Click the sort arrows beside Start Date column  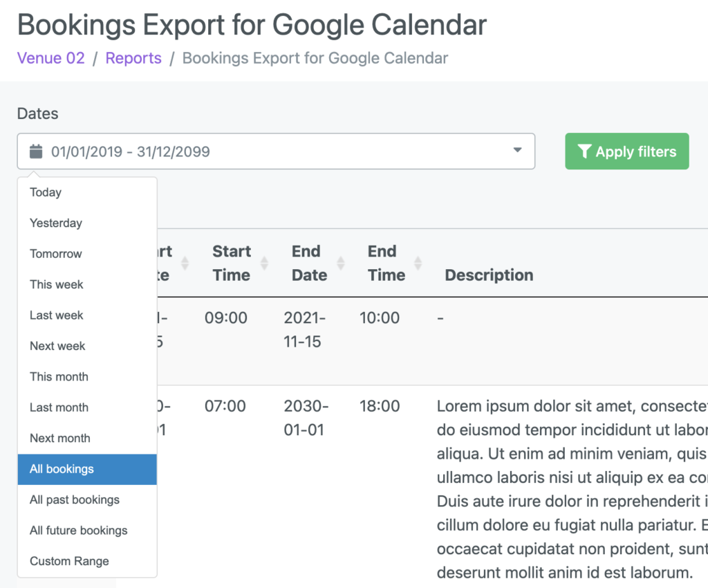[185, 263]
